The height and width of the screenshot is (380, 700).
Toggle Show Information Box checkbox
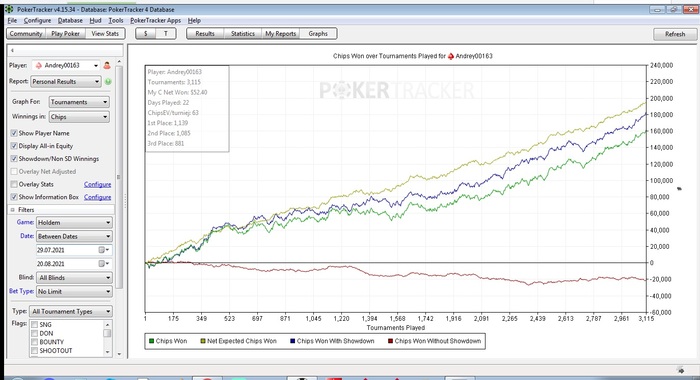(14, 197)
